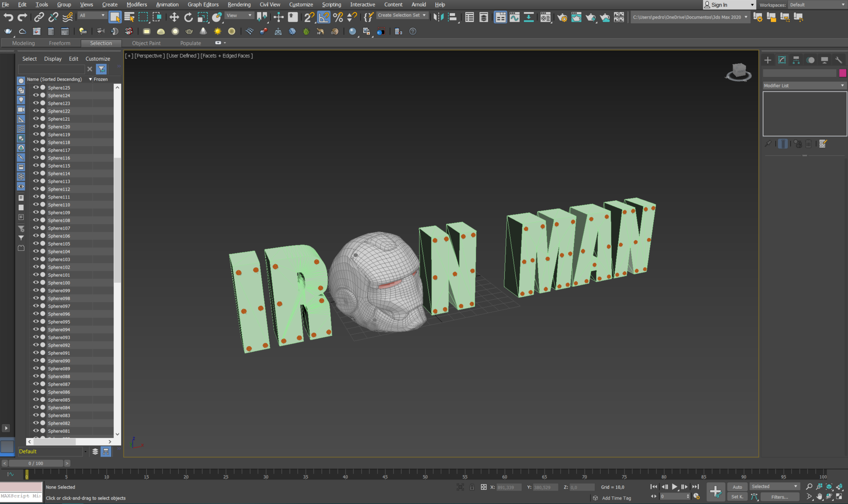The image size is (848, 504).
Task: Click the 0 / 100 time slider
Action: (36, 463)
